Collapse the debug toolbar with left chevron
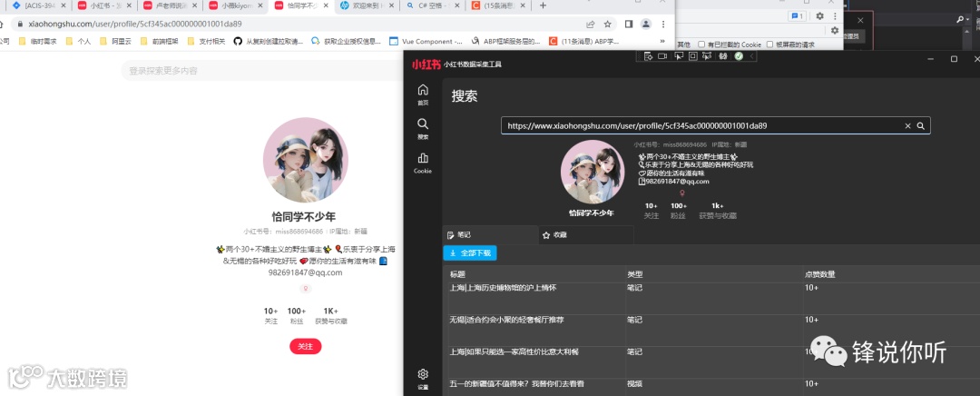Viewport: 980px width, 396px height. click(751, 56)
